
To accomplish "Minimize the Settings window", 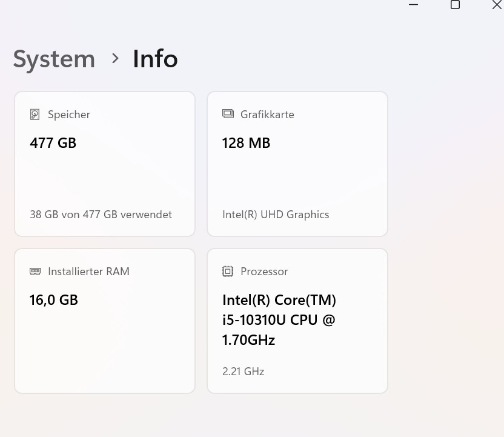I will 414,5.
